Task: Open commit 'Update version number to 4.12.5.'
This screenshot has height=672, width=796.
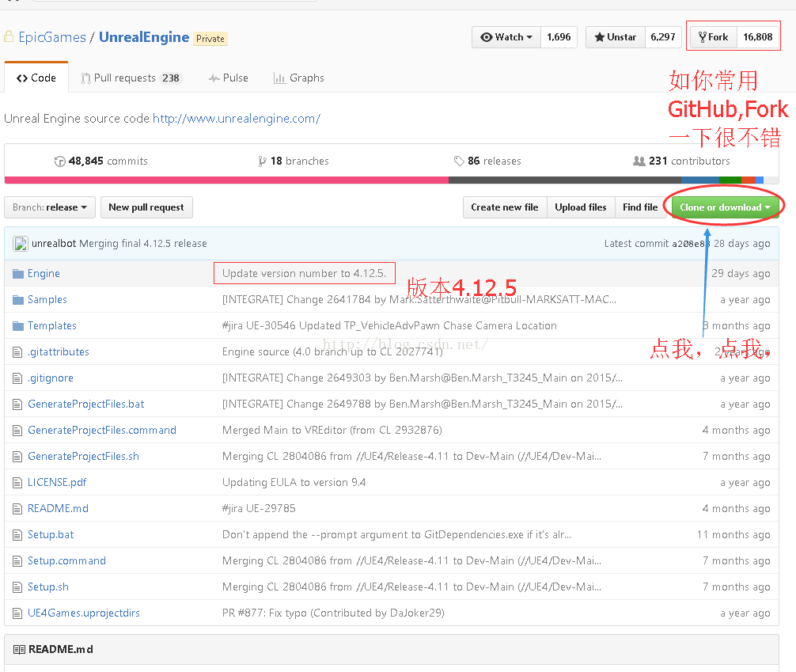Action: click(x=304, y=273)
